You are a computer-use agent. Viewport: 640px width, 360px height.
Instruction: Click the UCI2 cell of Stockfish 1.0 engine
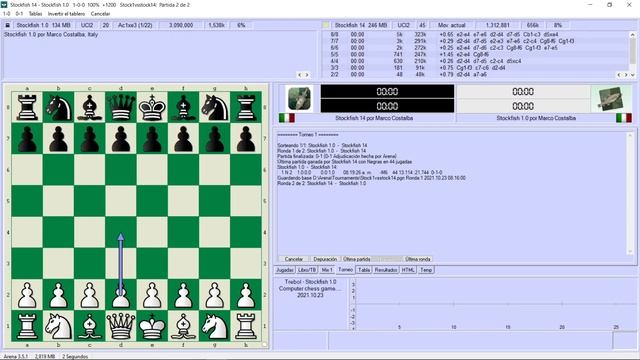[87, 25]
